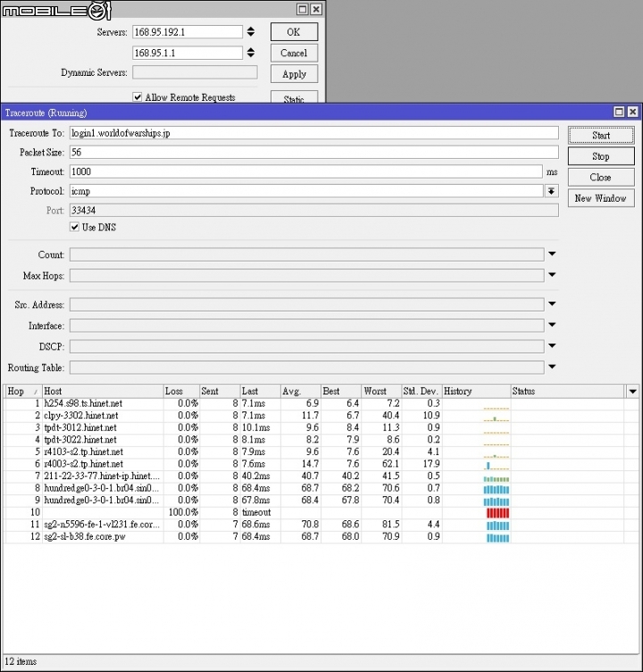
Task: Click the 100.0% loss cell
Action: 182,512
